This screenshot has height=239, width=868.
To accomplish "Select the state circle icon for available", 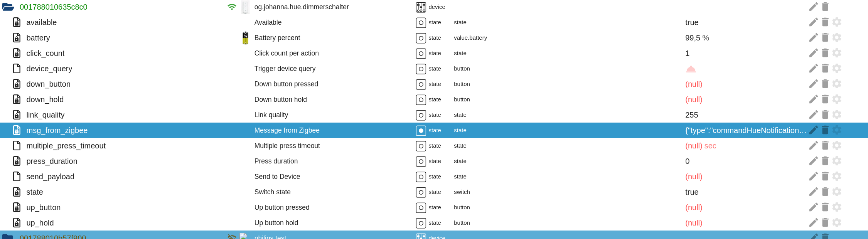I will point(421,23).
